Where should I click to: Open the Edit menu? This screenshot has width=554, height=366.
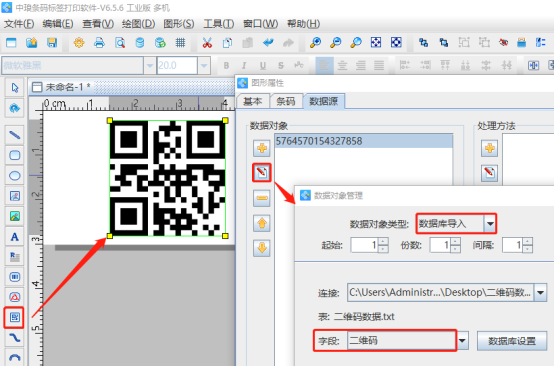pyautogui.click(x=58, y=24)
